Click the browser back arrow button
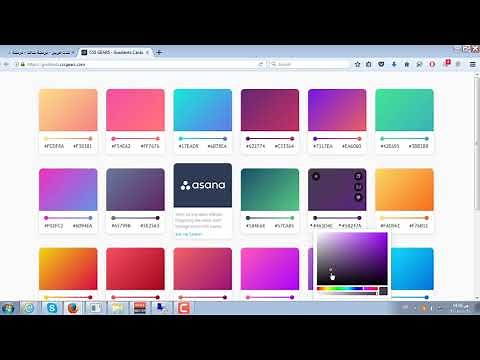 tap(6, 64)
